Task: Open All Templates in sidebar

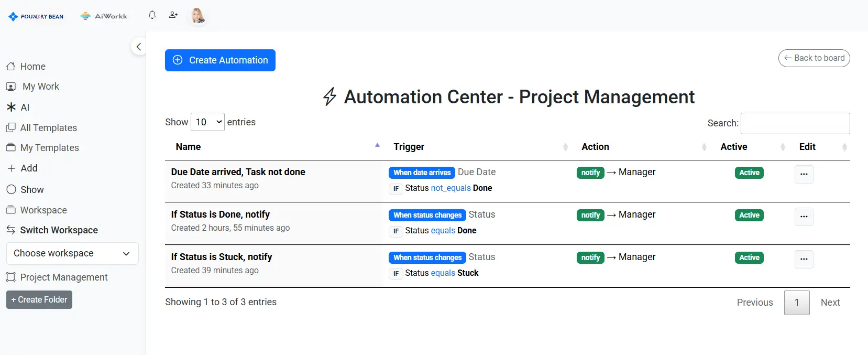Action: coord(41,128)
